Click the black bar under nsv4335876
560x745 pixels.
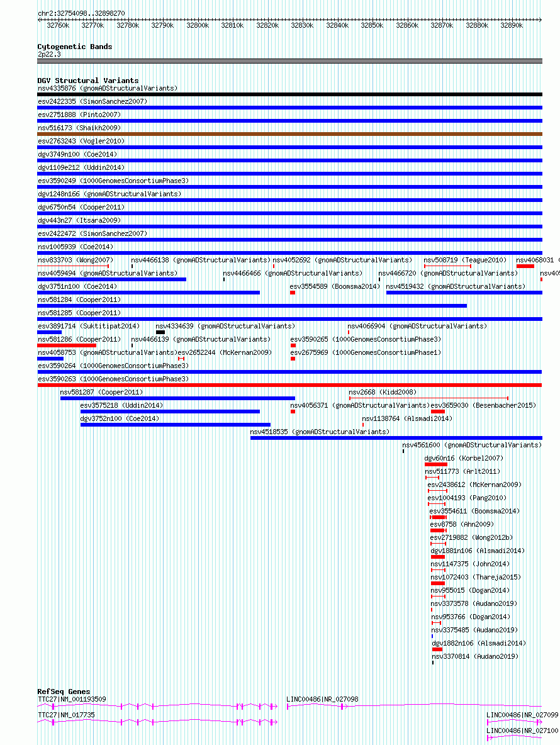289,94
